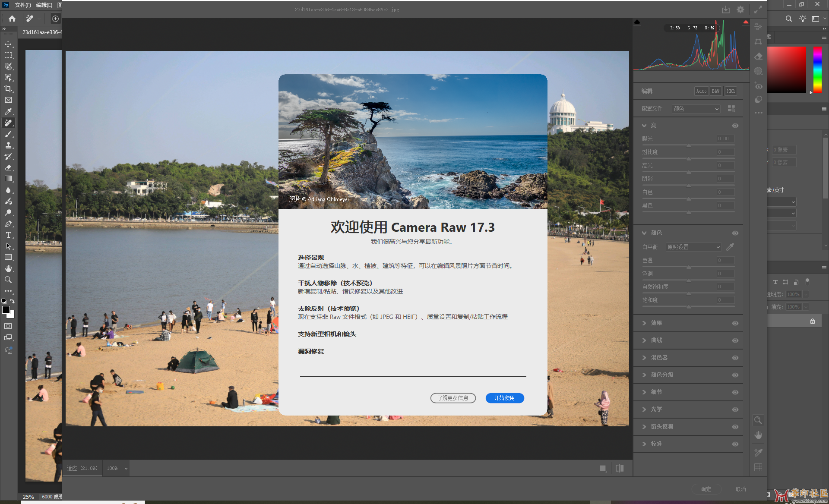Select the Clone Stamp tool
Screen dimensions: 829x504
point(8,145)
